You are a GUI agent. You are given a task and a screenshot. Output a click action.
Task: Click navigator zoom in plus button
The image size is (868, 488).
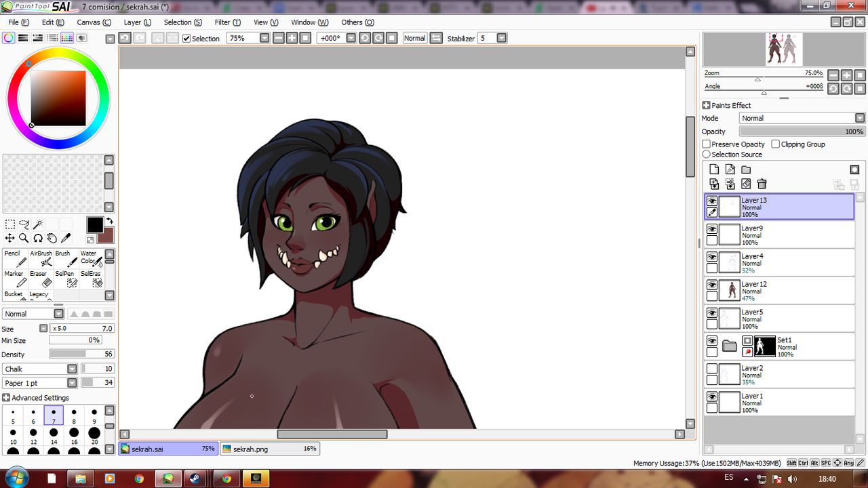pyautogui.click(x=846, y=75)
